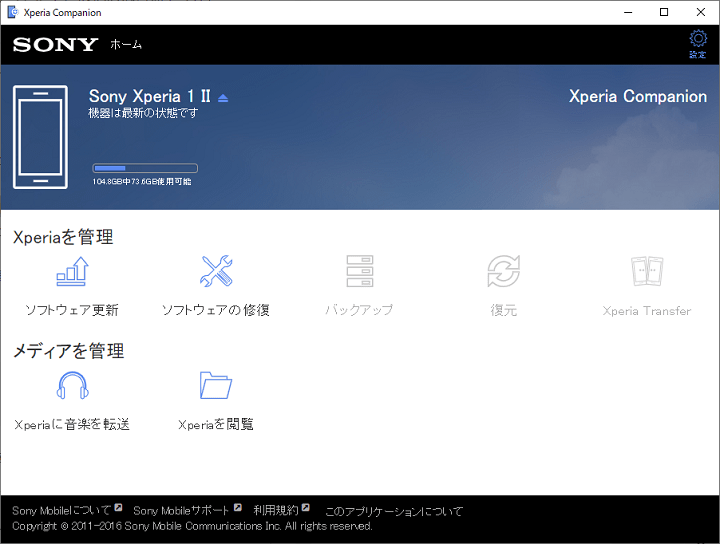Click the 機器は最新の状態です status text
Viewport: 720px width, 544px height.
click(x=143, y=112)
